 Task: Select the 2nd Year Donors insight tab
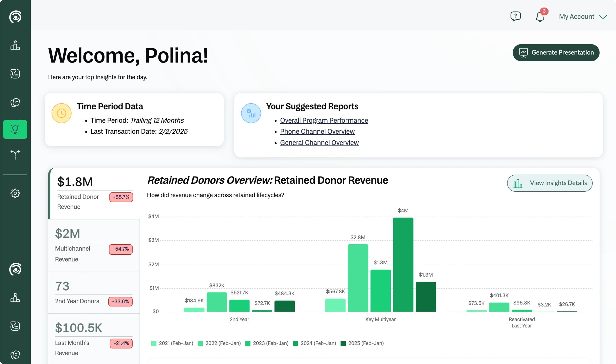pos(94,293)
